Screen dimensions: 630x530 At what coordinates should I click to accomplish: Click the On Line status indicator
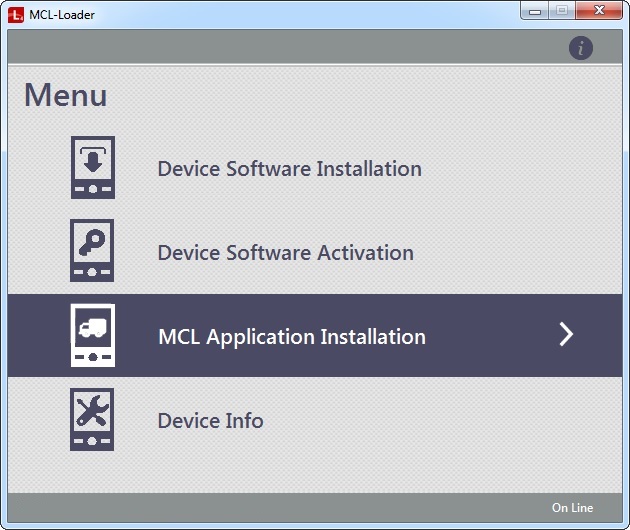tap(572, 508)
